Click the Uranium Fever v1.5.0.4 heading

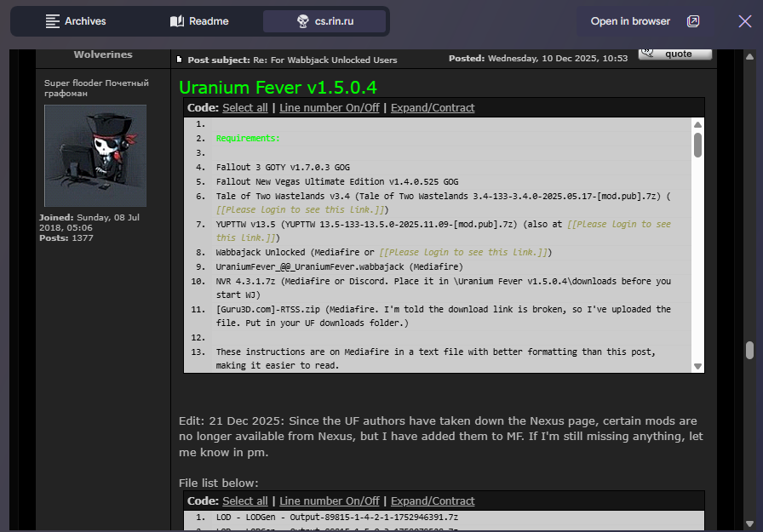pos(278,88)
